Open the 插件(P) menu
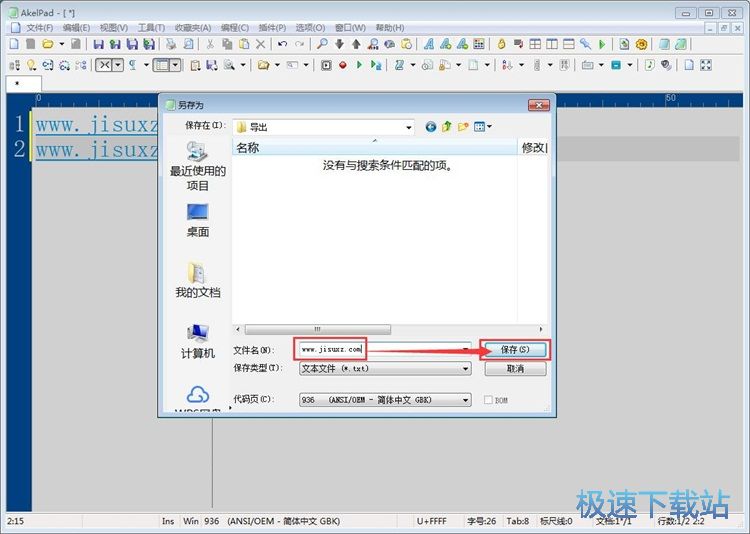750x534 pixels. (x=272, y=28)
